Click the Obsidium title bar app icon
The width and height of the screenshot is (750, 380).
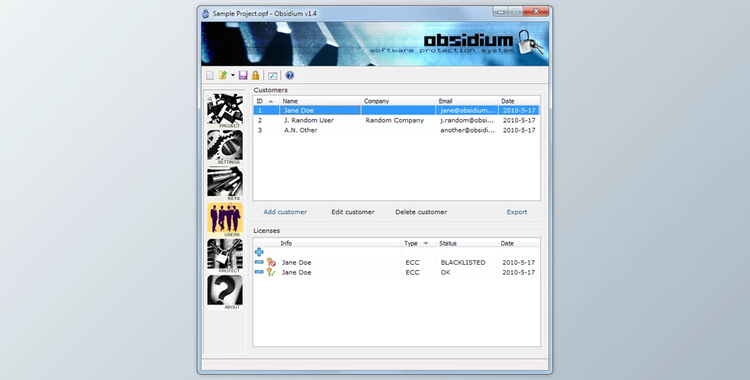pos(206,13)
